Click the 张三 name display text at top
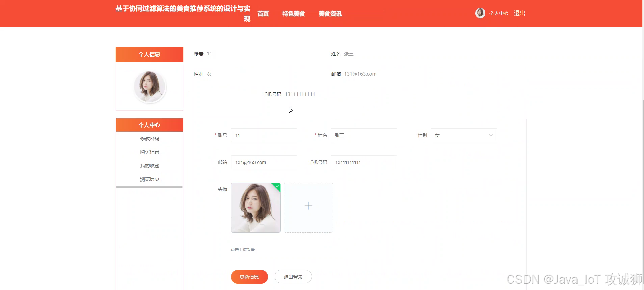Image resolution: width=644 pixels, height=290 pixels. coord(349,54)
